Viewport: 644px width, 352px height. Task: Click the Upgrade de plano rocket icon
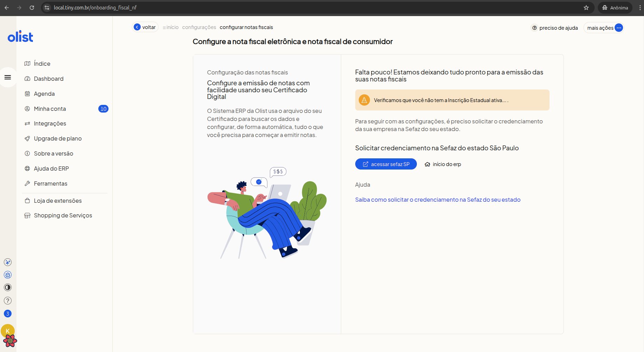point(27,138)
